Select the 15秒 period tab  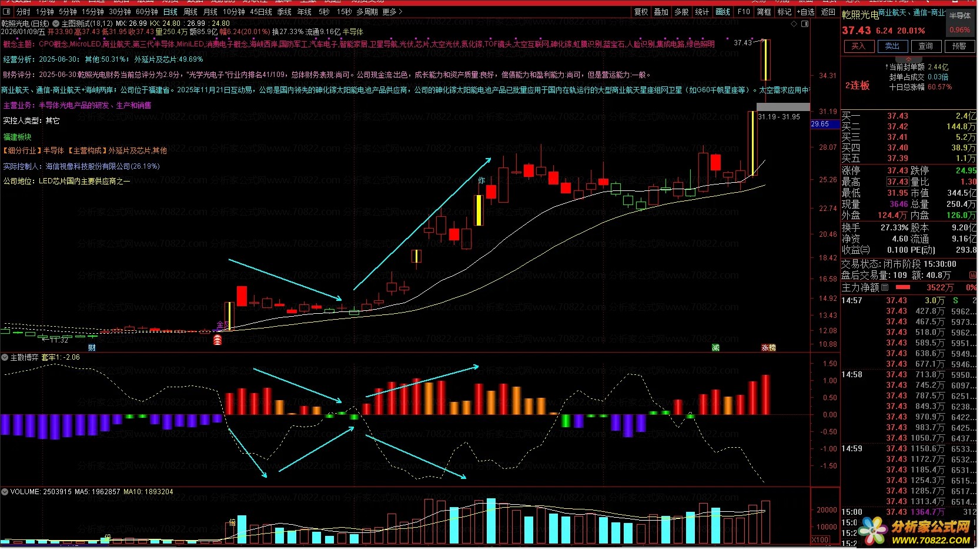point(344,12)
